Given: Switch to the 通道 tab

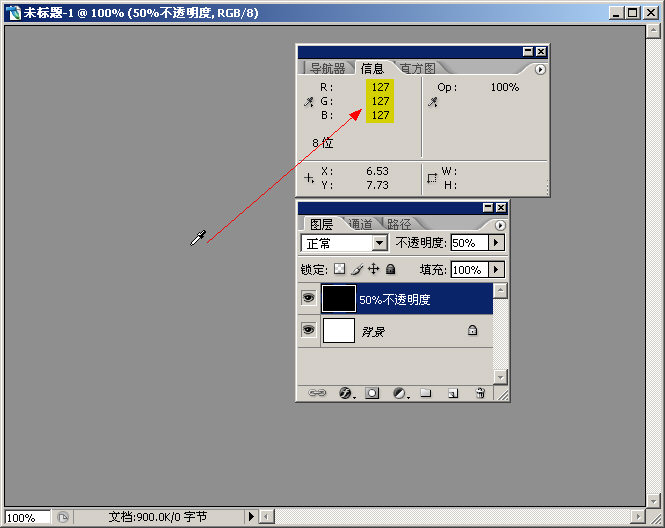Looking at the screenshot, I should click(x=360, y=224).
